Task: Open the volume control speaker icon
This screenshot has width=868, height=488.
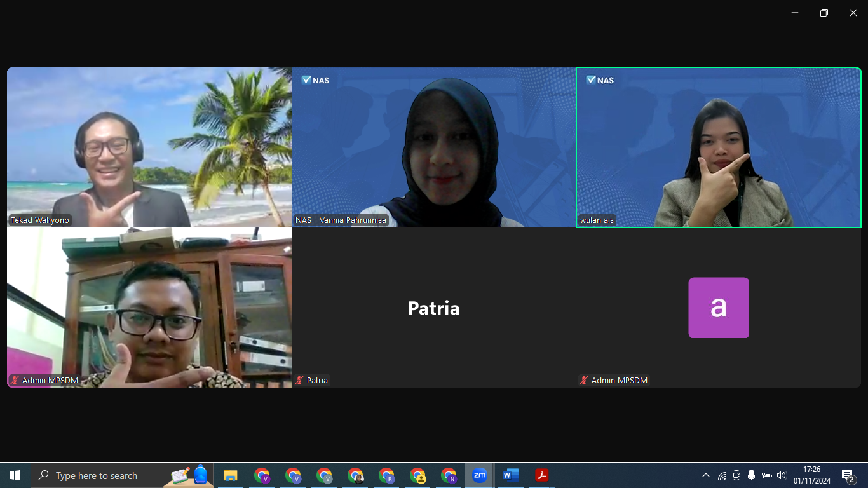Action: [x=782, y=475]
